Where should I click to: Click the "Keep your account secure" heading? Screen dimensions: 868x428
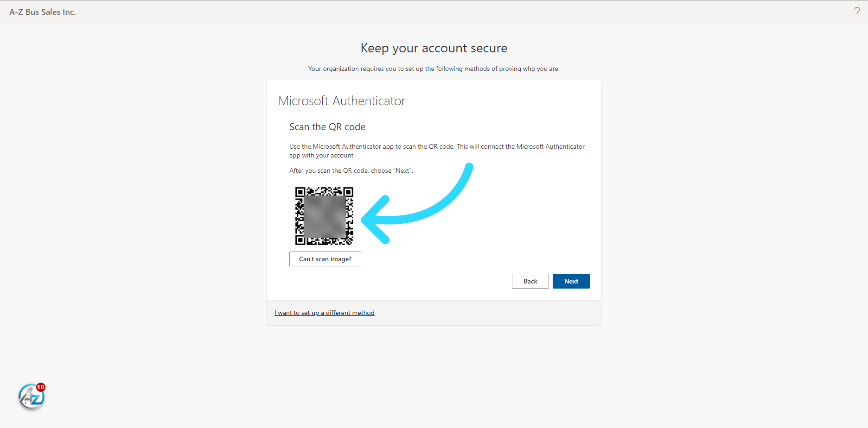pos(434,48)
